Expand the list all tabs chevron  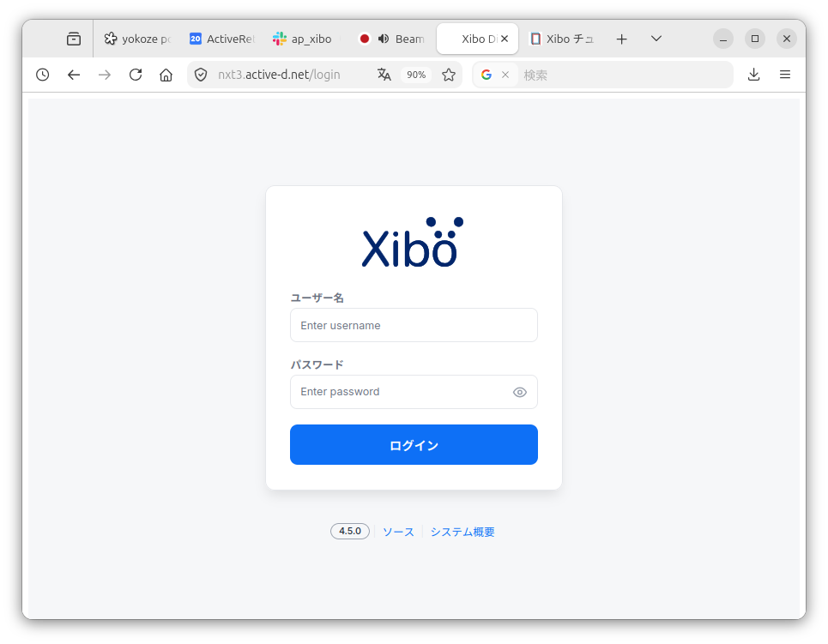(x=656, y=39)
